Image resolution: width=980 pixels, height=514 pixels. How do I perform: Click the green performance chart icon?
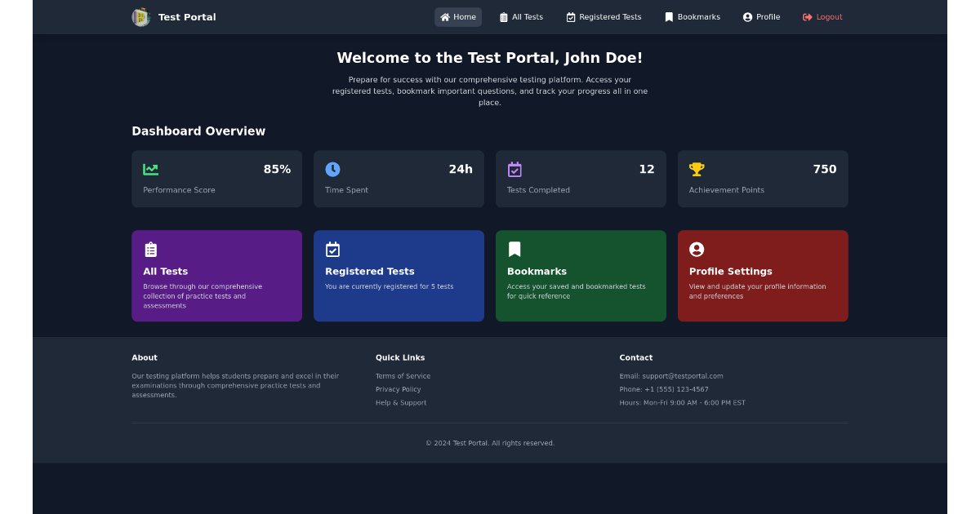(x=150, y=169)
